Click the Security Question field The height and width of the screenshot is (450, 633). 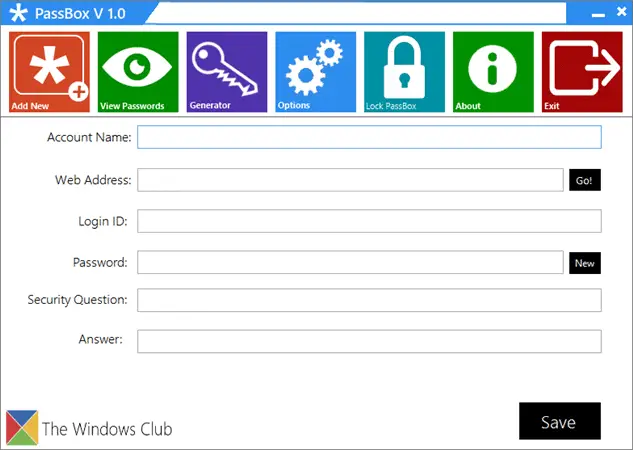pyautogui.click(x=369, y=300)
